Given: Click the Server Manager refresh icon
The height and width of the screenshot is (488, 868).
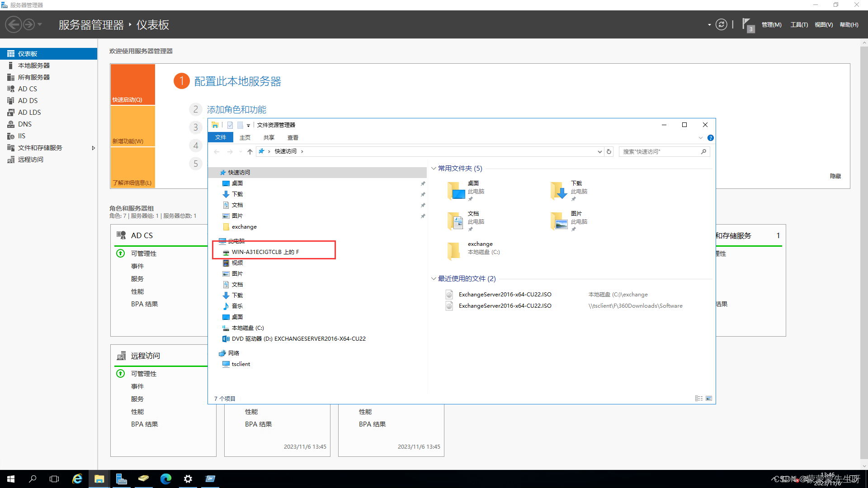Looking at the screenshot, I should click(x=722, y=25).
